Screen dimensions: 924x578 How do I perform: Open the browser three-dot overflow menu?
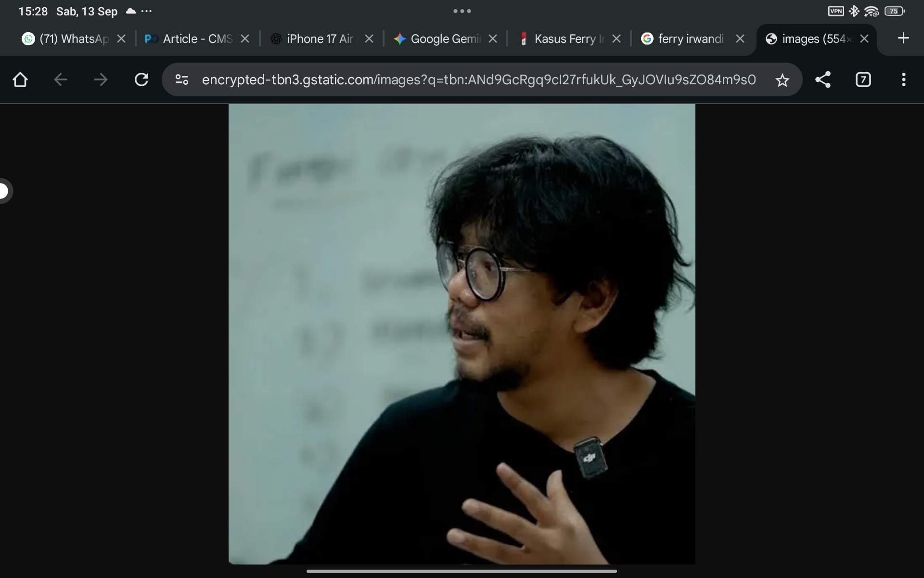[904, 79]
